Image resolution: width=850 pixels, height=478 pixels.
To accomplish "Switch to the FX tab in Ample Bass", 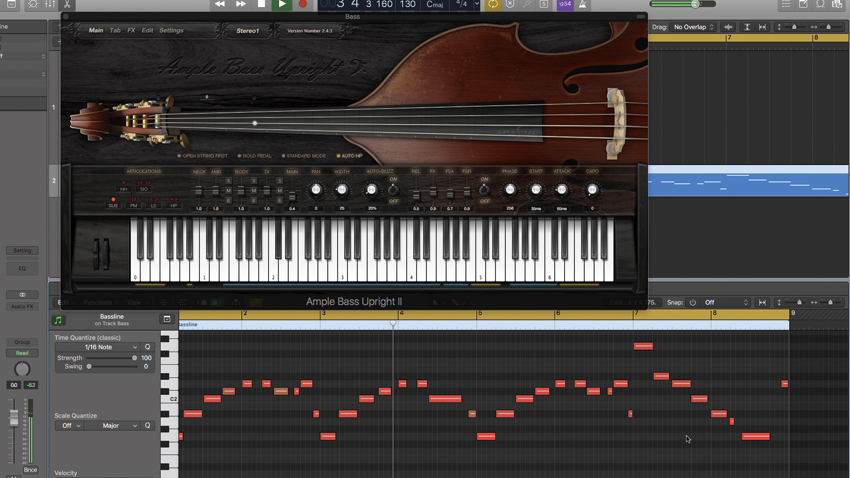I will pyautogui.click(x=131, y=30).
